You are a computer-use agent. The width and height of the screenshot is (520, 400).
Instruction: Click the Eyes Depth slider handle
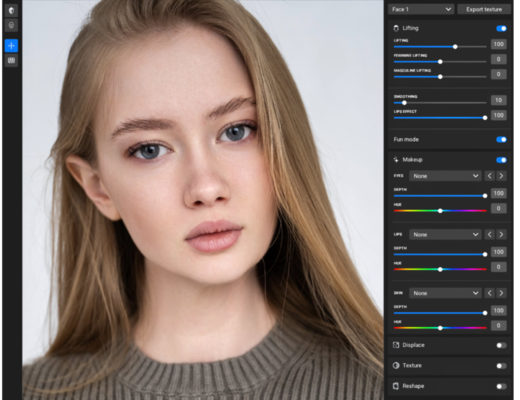pos(485,196)
